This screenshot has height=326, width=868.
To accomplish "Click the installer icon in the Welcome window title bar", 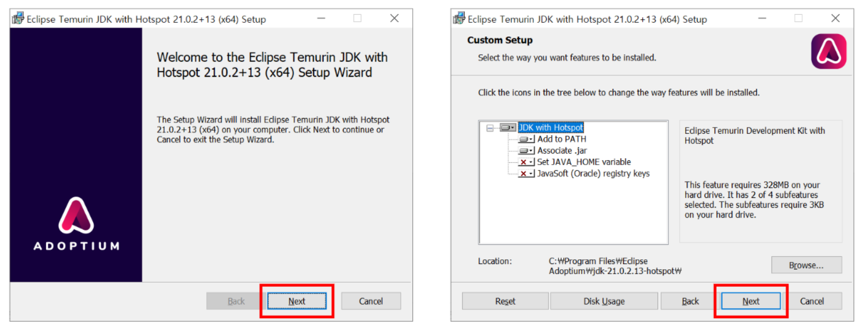I will pos(18,19).
